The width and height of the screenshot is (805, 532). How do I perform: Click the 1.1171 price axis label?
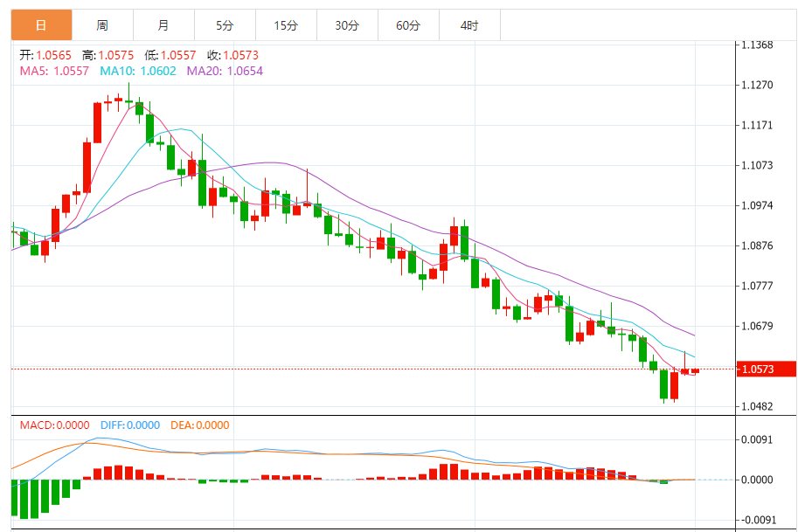pos(757,125)
